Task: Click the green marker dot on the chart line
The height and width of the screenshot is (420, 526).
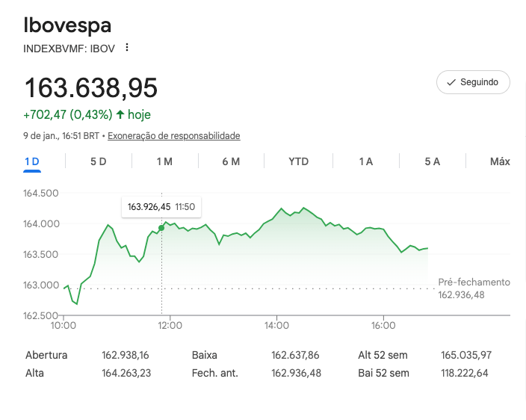Action: point(162,228)
